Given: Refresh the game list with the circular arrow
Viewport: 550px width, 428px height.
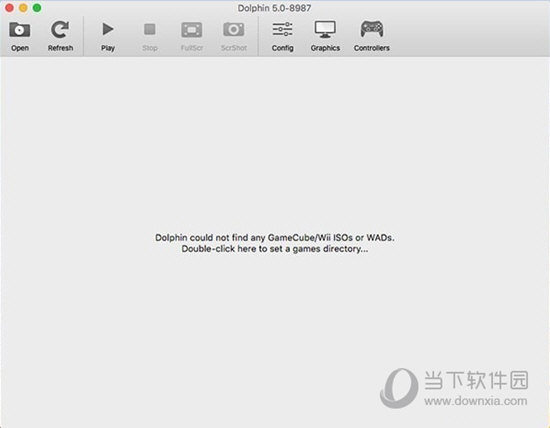Looking at the screenshot, I should (x=60, y=29).
